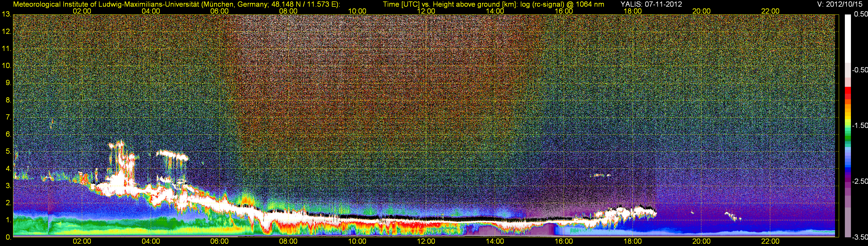The image size is (868, 246).
Task: Click '22:00' on the lower time axis
Action: [770, 242]
